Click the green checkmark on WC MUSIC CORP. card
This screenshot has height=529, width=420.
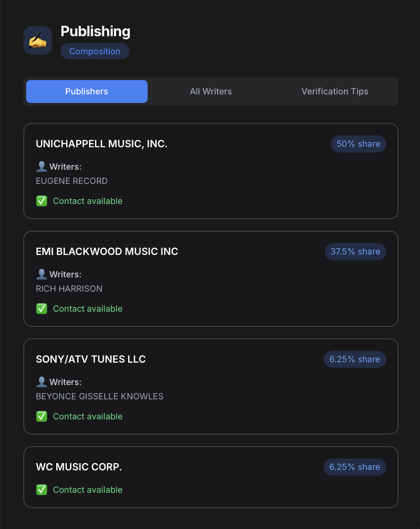pos(41,489)
